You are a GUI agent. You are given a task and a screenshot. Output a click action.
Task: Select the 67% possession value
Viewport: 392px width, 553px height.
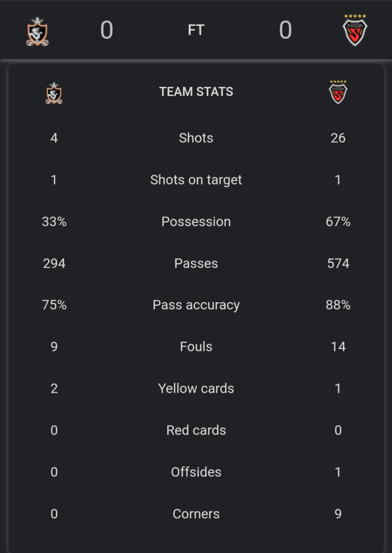338,222
